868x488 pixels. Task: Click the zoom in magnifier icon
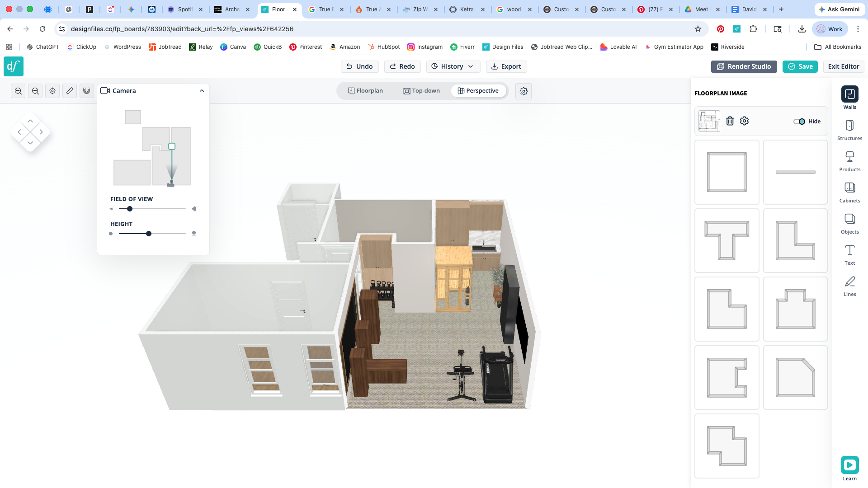(35, 91)
